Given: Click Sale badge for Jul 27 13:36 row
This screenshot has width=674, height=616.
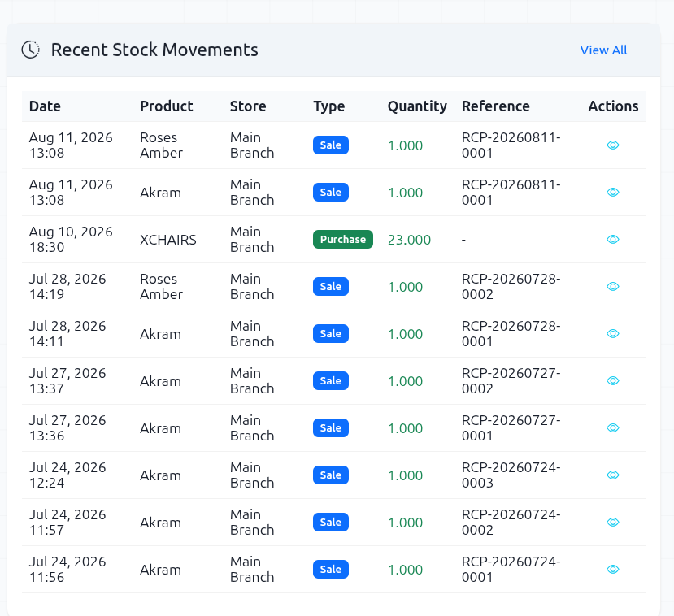Looking at the screenshot, I should click(331, 427).
